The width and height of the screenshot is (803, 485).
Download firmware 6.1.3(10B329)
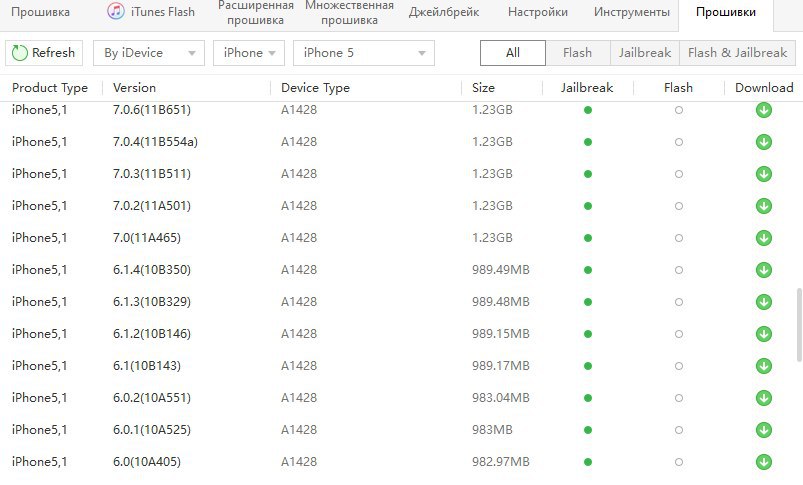point(764,302)
